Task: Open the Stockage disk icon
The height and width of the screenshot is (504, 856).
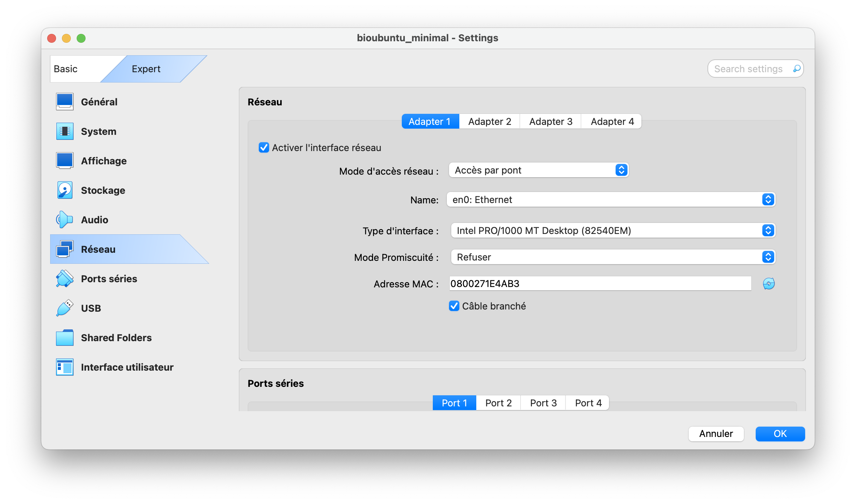Action: coord(65,190)
